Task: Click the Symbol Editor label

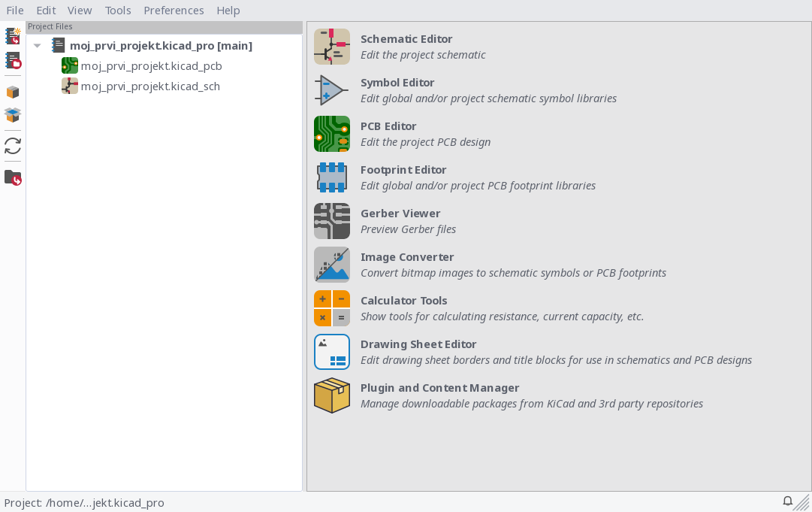Action: pyautogui.click(x=397, y=83)
